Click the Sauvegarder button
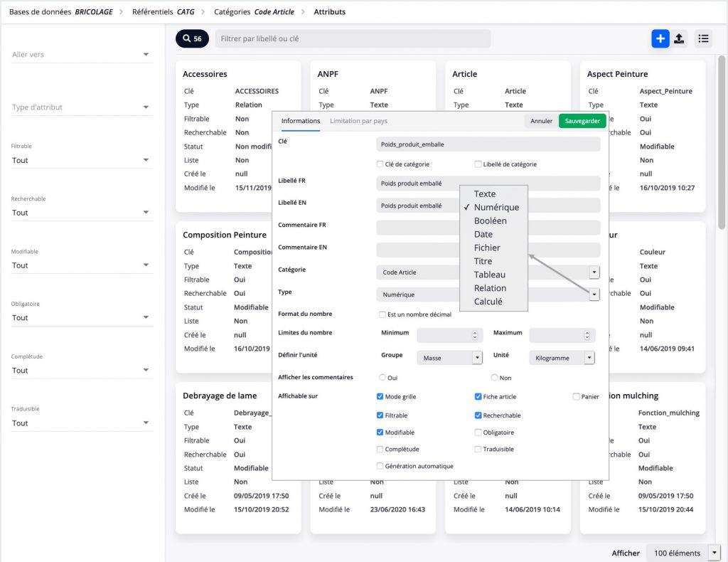The height and width of the screenshot is (562, 728). tap(582, 121)
